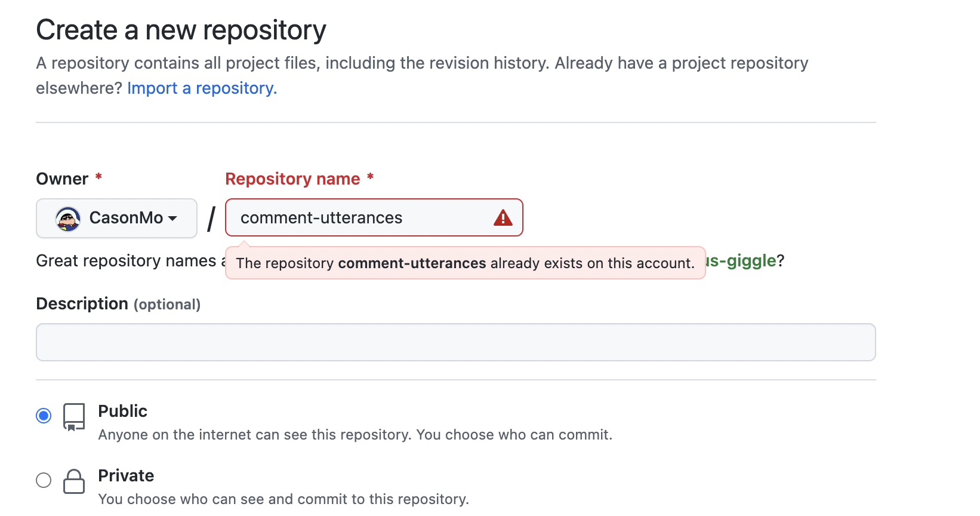Click the Description (optional) label

pyautogui.click(x=118, y=304)
